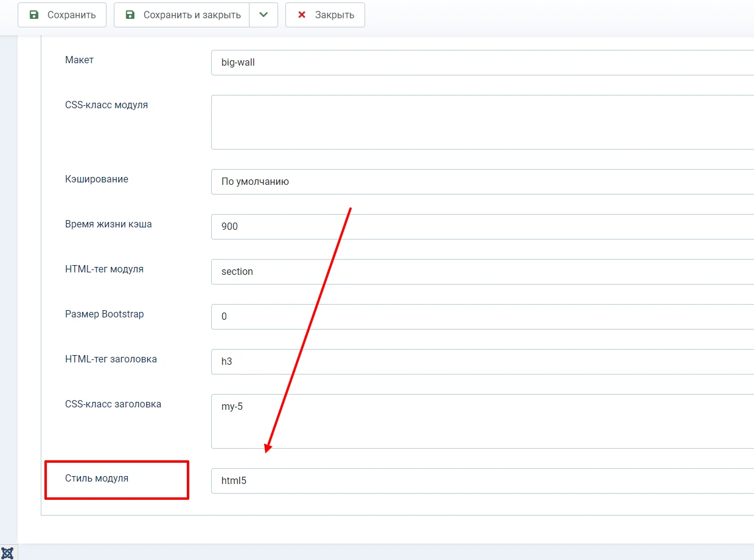
Task: Open the 'Макет' selector showing 'big-wall'
Action: tap(426, 63)
